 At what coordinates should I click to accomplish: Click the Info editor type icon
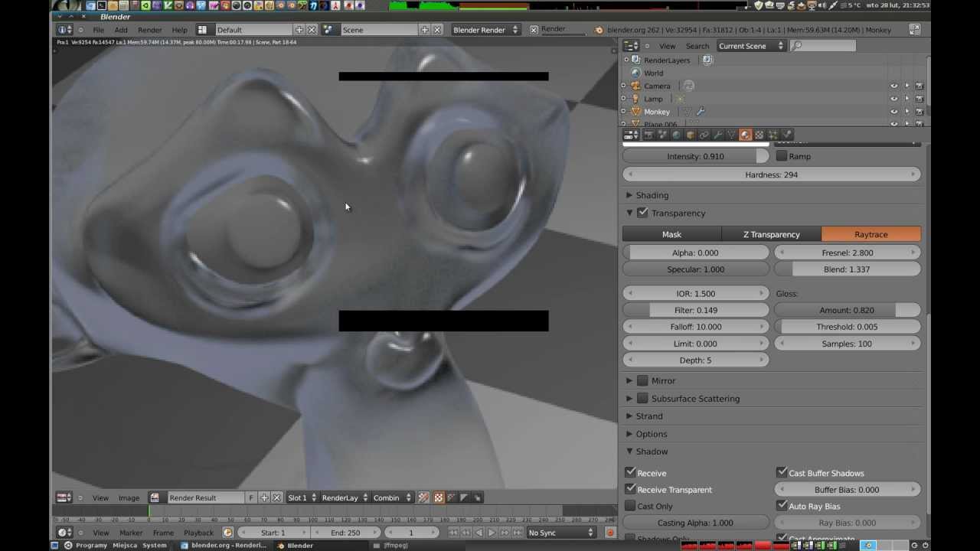(64, 30)
